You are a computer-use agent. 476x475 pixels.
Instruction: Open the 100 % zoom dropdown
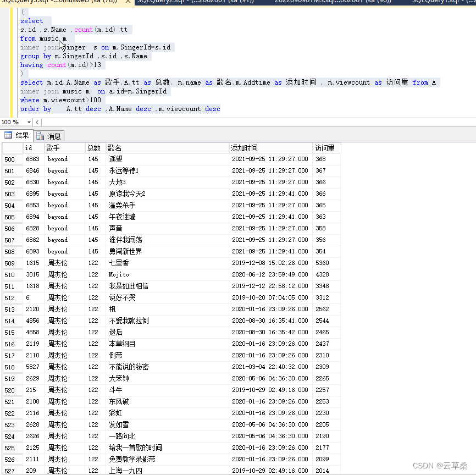pyautogui.click(x=29, y=122)
